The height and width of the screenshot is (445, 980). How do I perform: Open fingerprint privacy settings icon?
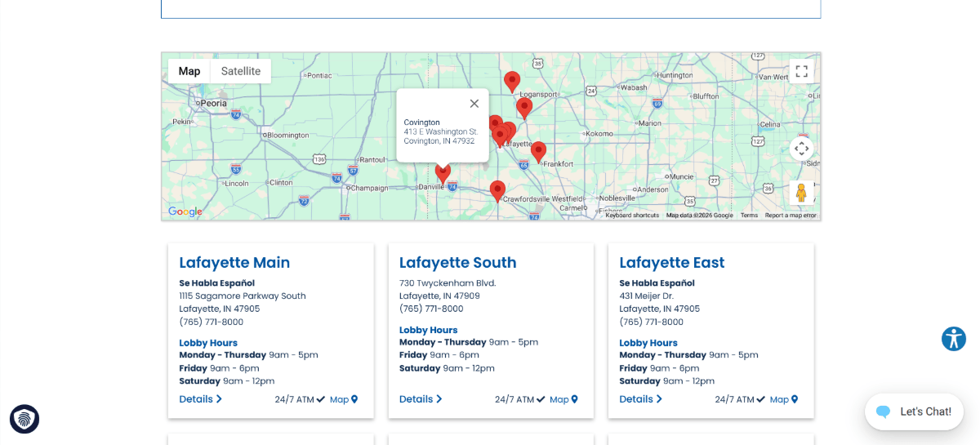24,419
